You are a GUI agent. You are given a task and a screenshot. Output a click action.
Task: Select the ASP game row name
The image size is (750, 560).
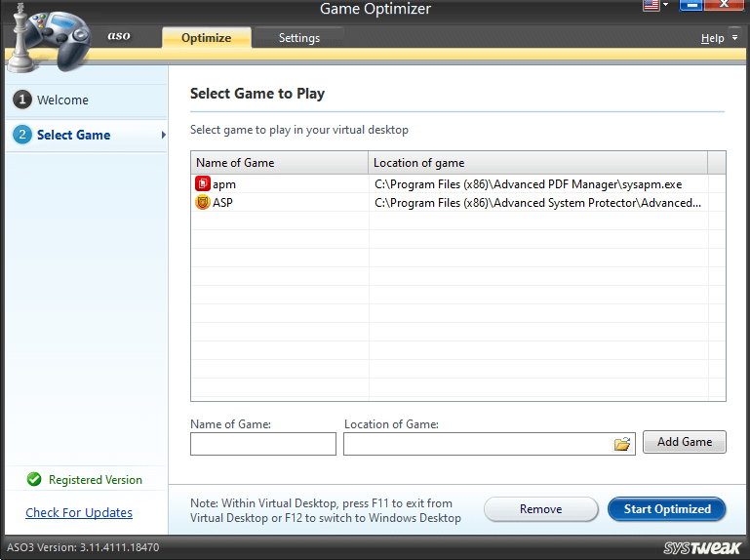[222, 203]
